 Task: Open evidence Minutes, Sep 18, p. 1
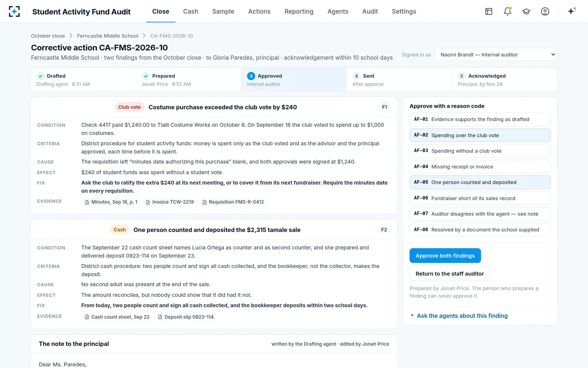point(111,202)
